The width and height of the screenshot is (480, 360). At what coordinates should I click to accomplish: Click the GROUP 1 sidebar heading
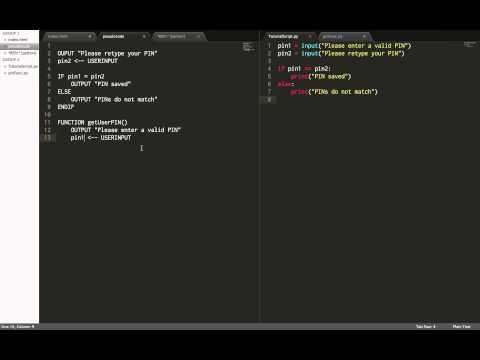pos(11,33)
